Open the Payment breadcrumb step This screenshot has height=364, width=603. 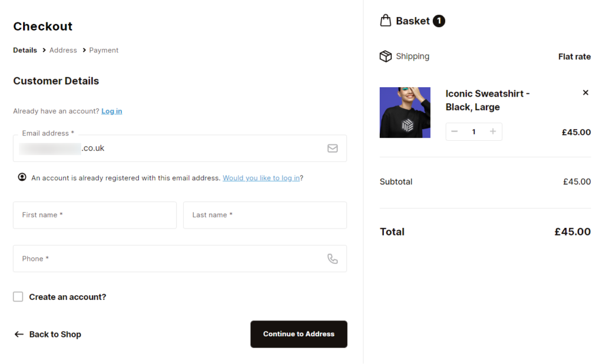[104, 50]
